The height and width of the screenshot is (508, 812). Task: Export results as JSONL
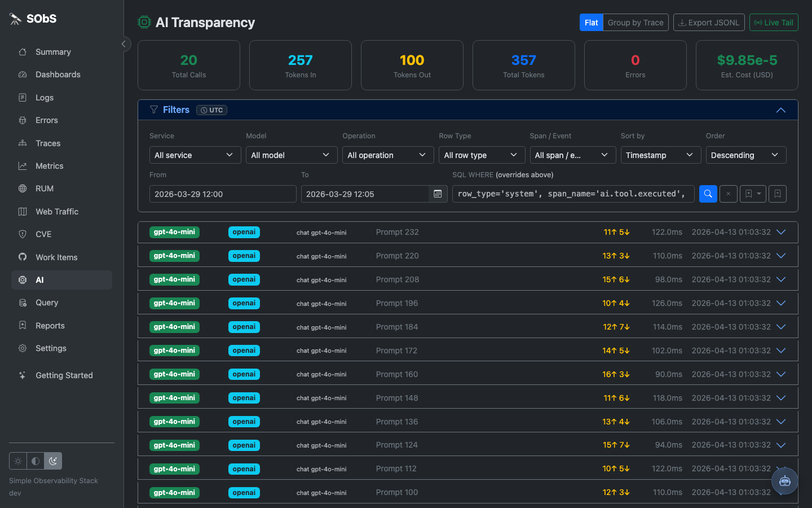point(709,23)
